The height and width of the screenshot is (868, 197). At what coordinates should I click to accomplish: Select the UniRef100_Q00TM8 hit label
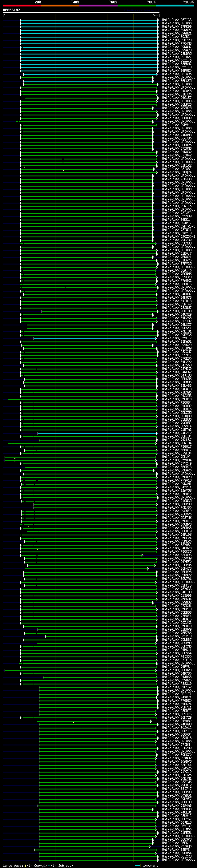pos(177,311)
